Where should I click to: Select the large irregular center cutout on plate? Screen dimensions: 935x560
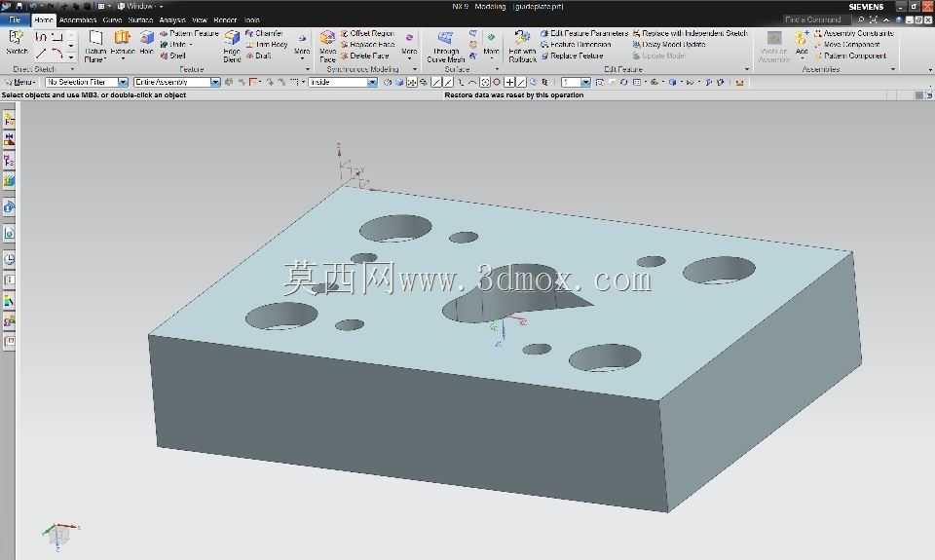(x=506, y=295)
